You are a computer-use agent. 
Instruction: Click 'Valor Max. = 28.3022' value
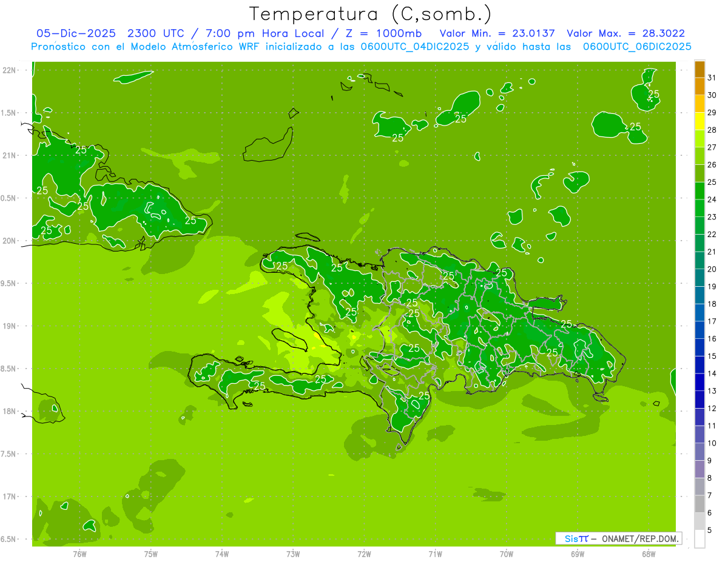click(626, 33)
